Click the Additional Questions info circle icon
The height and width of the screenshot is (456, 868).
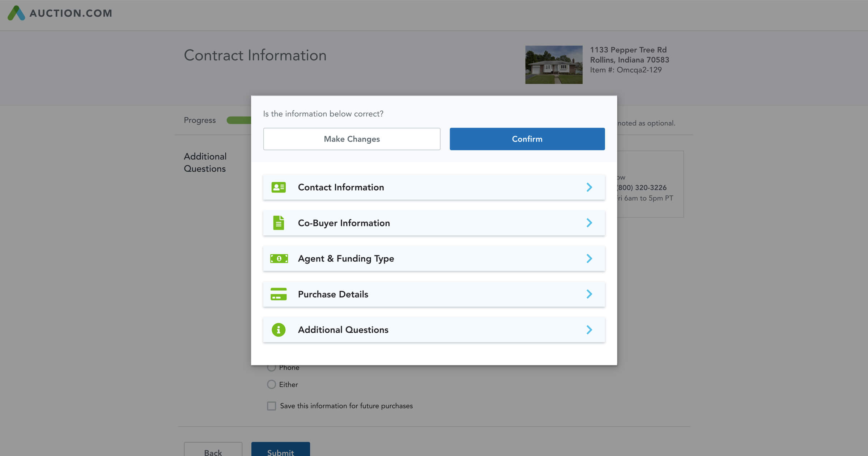(x=278, y=330)
